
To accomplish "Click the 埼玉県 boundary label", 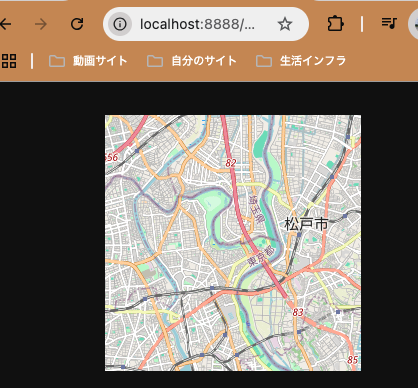I will (257, 209).
